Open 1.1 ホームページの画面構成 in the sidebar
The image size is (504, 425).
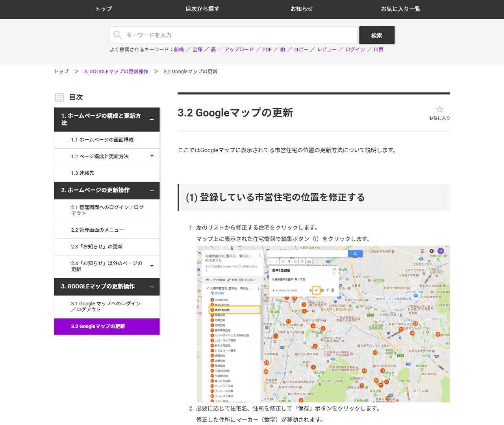point(102,140)
